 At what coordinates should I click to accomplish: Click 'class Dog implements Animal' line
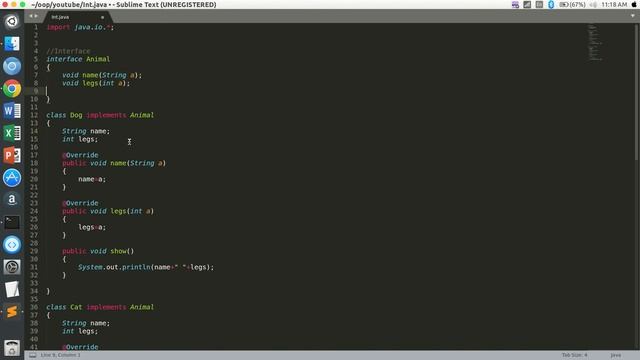point(100,115)
